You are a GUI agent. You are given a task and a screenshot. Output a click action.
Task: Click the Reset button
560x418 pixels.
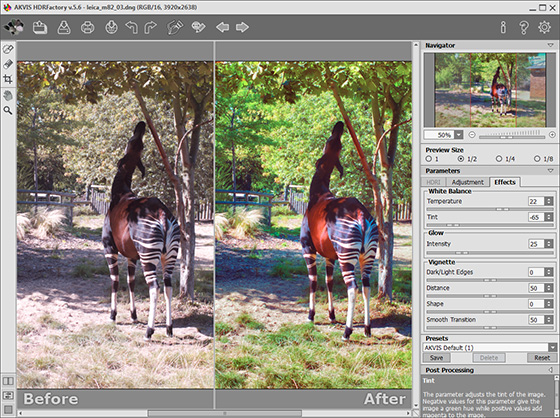542,358
